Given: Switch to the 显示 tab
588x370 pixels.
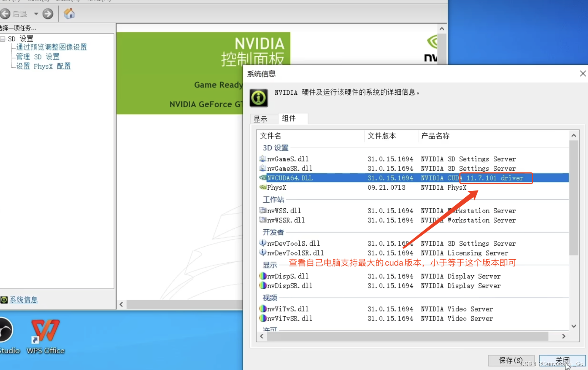Looking at the screenshot, I should 261,119.
